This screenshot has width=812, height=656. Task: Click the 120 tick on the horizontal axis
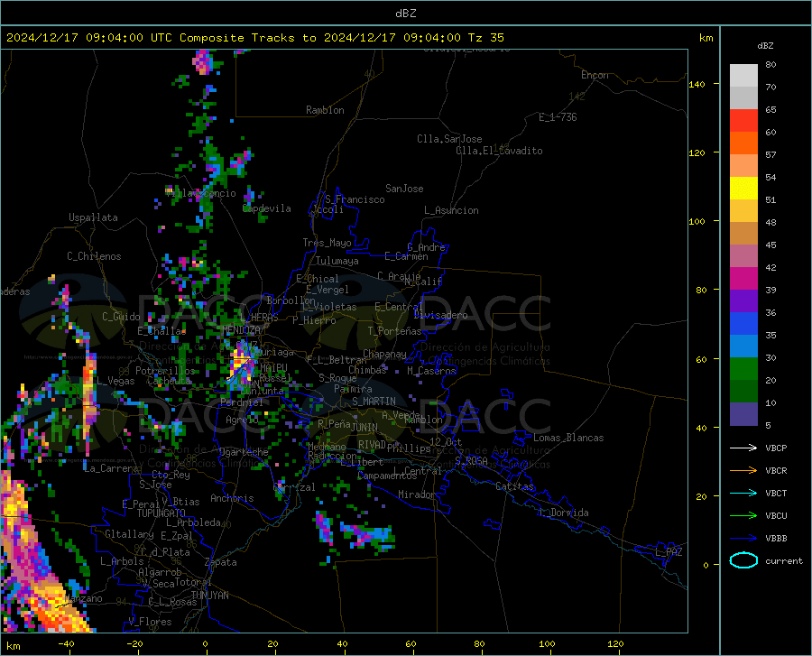(615, 643)
